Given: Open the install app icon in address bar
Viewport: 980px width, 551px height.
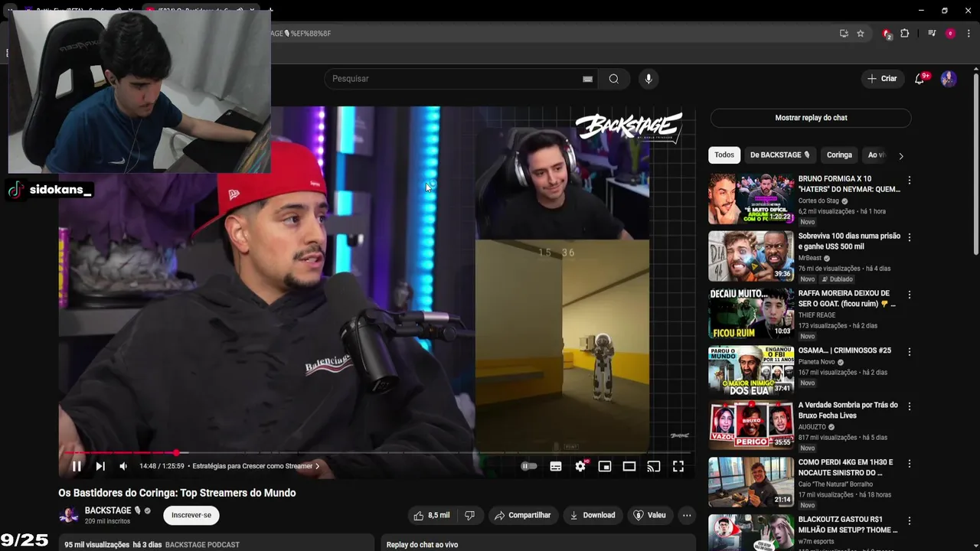Looking at the screenshot, I should [844, 34].
